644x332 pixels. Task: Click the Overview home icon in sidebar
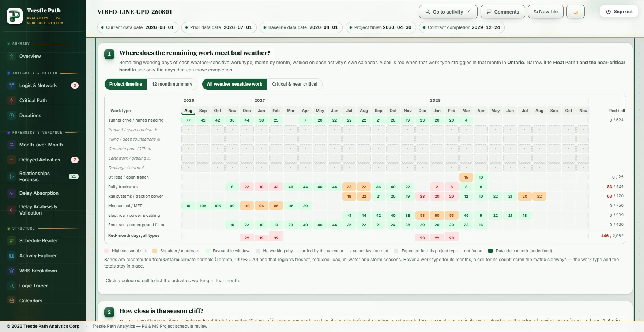(x=12, y=56)
